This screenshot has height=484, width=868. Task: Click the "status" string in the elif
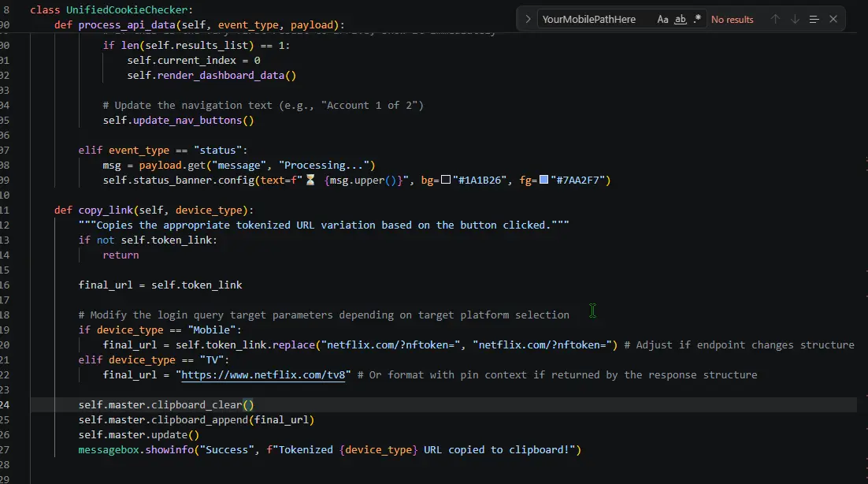(217, 150)
